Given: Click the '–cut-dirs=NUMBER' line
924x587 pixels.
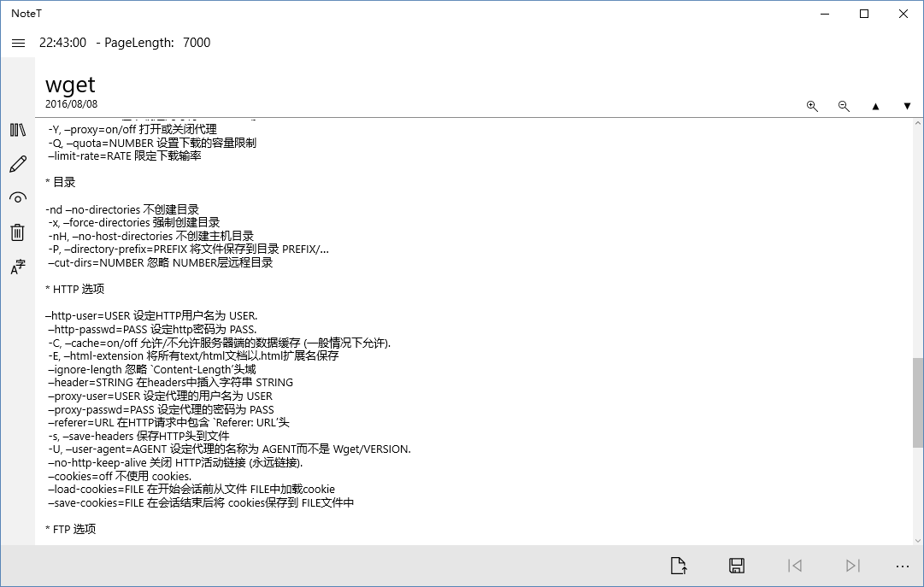Looking at the screenshot, I should [161, 263].
